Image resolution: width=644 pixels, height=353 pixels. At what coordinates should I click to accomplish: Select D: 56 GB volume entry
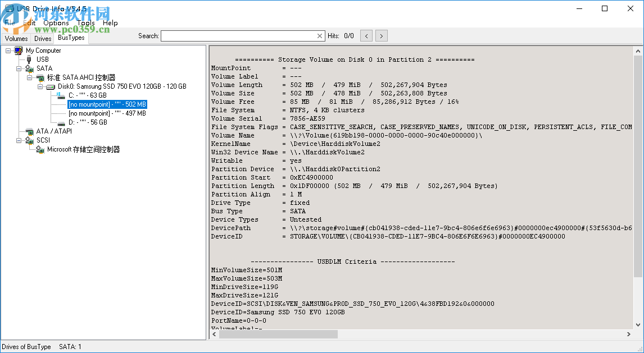pyautogui.click(x=88, y=122)
